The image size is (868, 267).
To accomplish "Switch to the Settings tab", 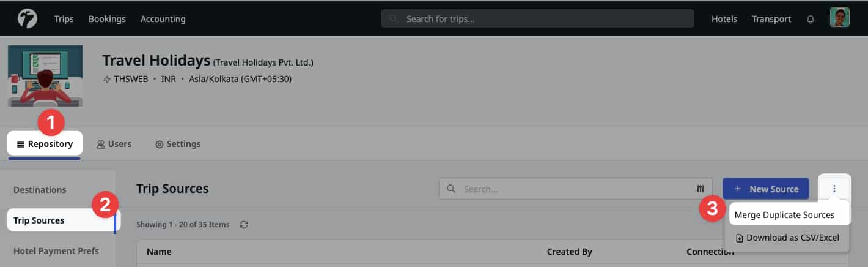I will (x=178, y=144).
